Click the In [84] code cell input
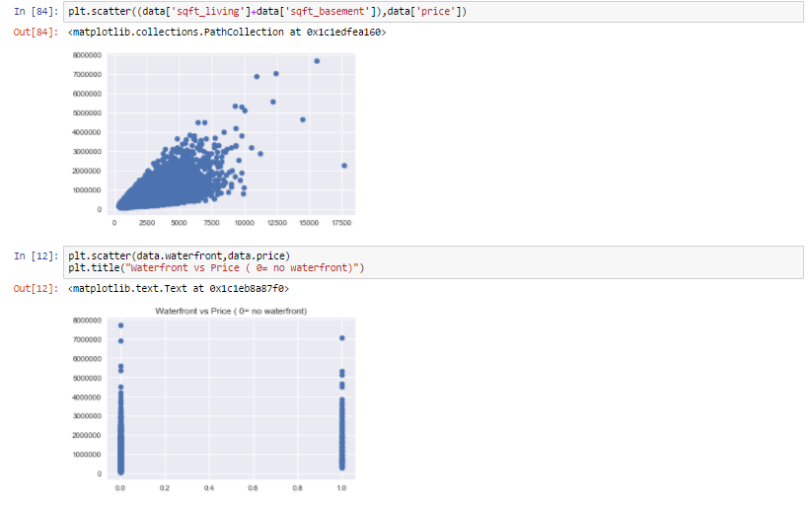Screen dimensions: 812x508 point(433,12)
